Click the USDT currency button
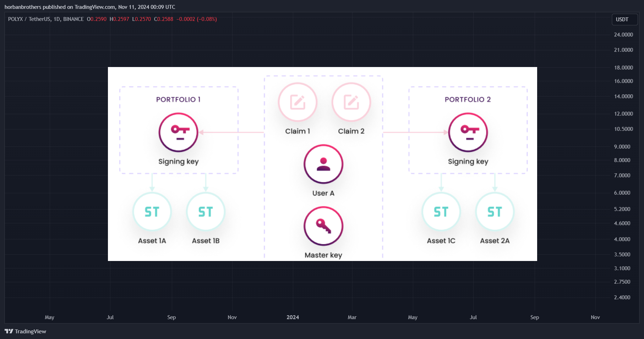644x339 pixels. pyautogui.click(x=625, y=20)
